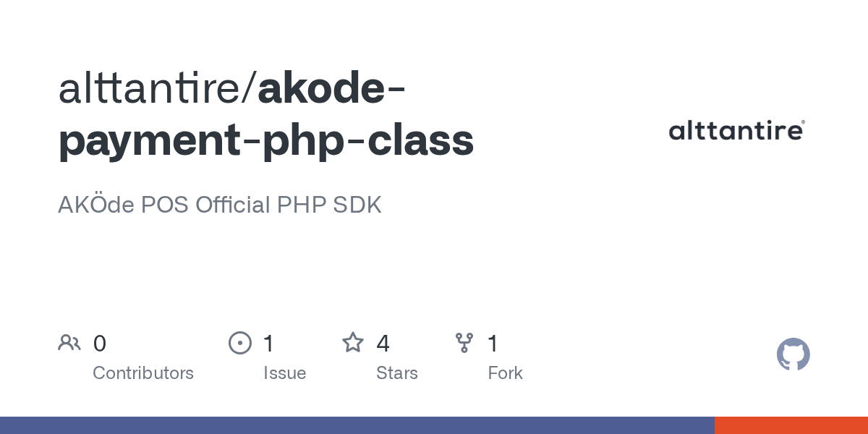Open the alttantire brand logo

click(735, 131)
